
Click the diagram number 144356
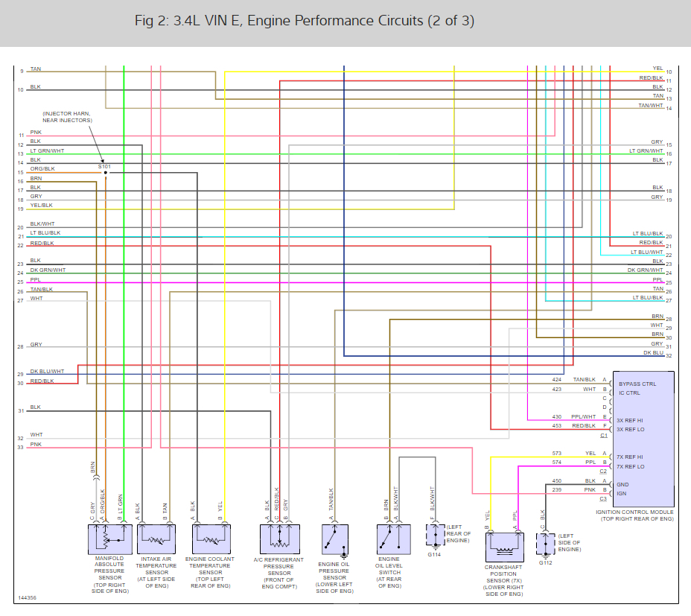click(x=28, y=598)
